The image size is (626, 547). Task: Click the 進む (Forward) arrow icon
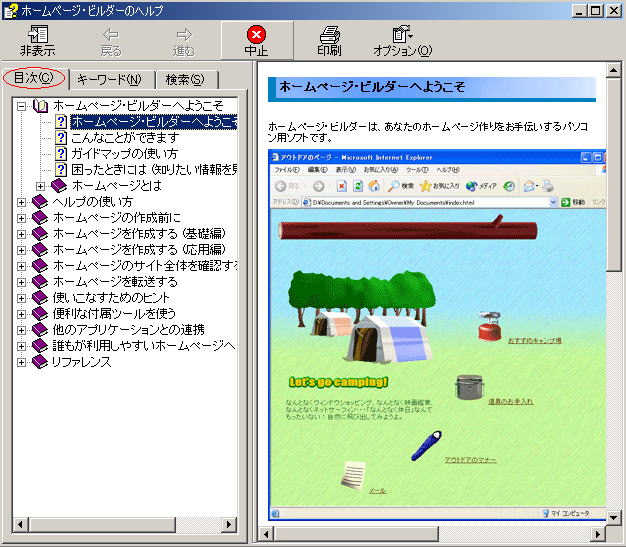[183, 34]
